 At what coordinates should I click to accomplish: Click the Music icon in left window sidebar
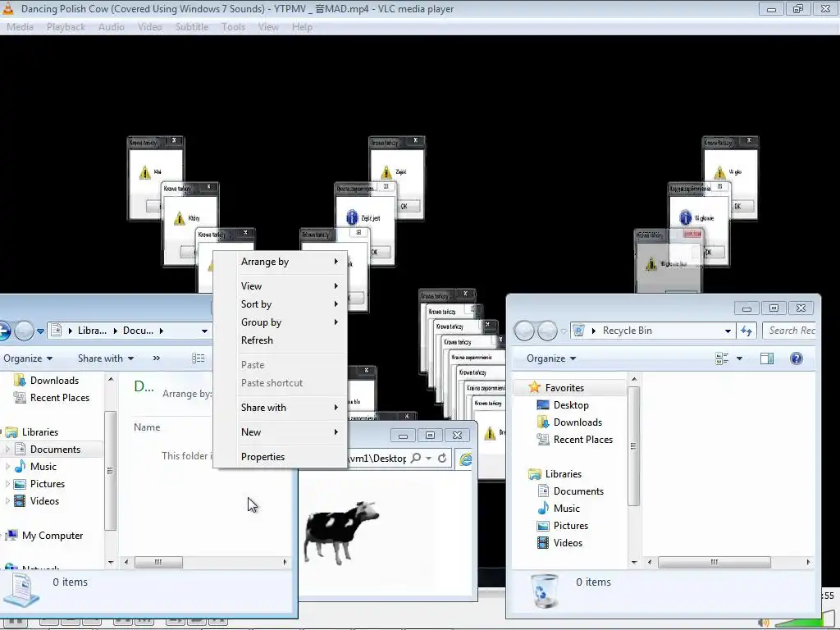click(x=20, y=466)
